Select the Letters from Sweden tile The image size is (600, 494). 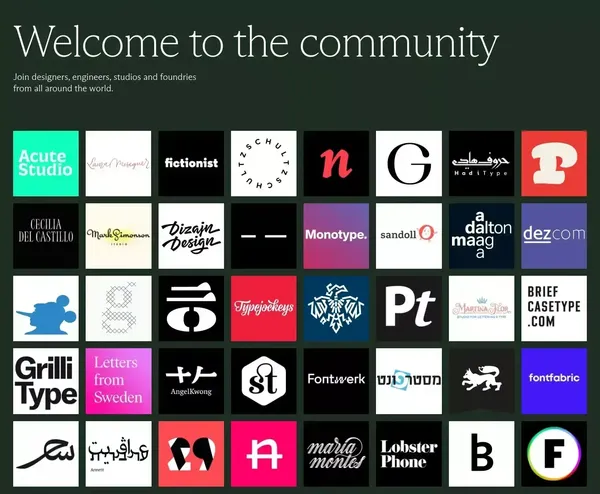click(118, 381)
